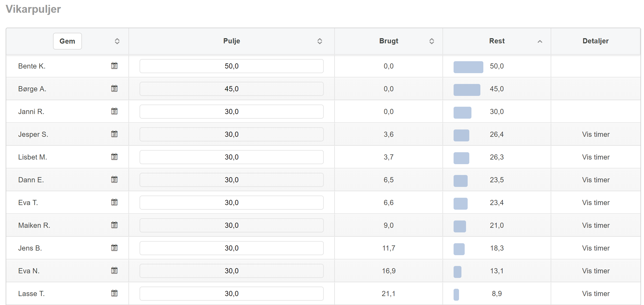Edit Pulje field for Lasse T.
The image size is (644, 305).
tap(232, 294)
